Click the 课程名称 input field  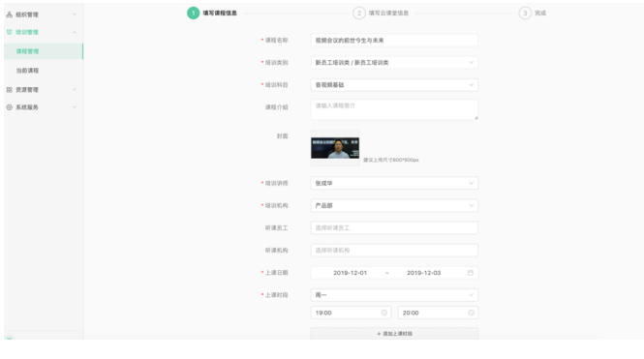tap(394, 41)
